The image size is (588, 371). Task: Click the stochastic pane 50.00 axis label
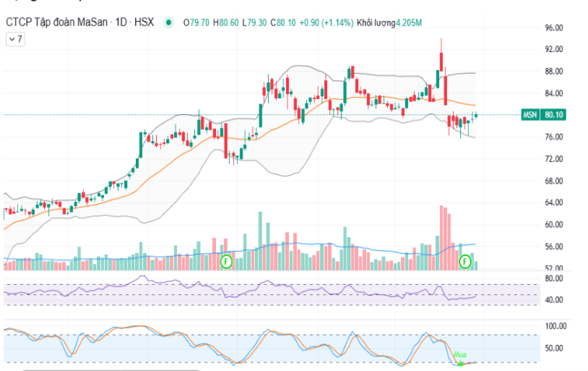click(x=554, y=348)
